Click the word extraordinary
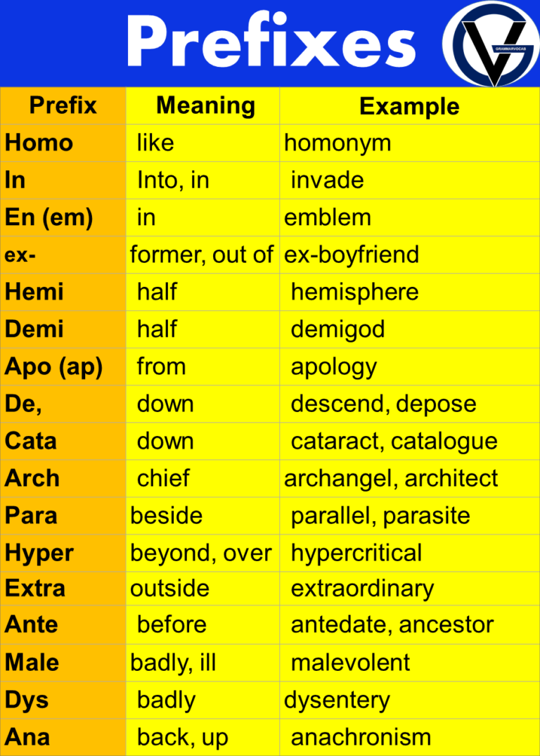540x756 pixels. pos(363,589)
